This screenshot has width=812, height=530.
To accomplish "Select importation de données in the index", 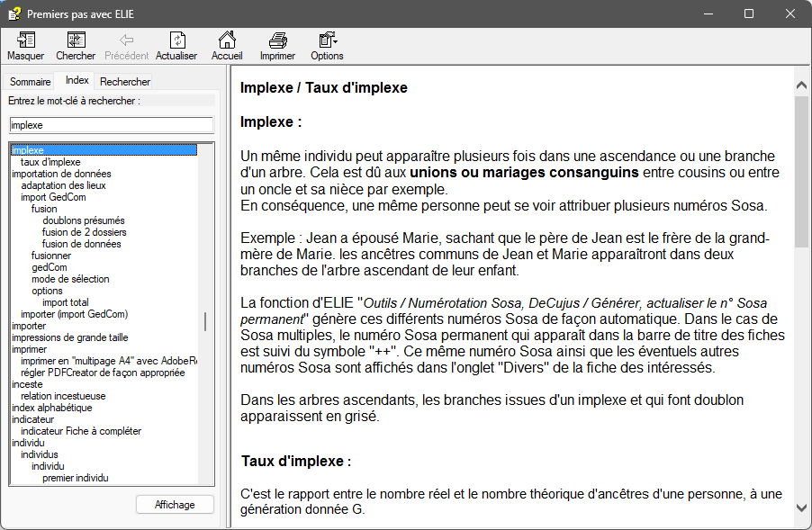I will click(61, 174).
